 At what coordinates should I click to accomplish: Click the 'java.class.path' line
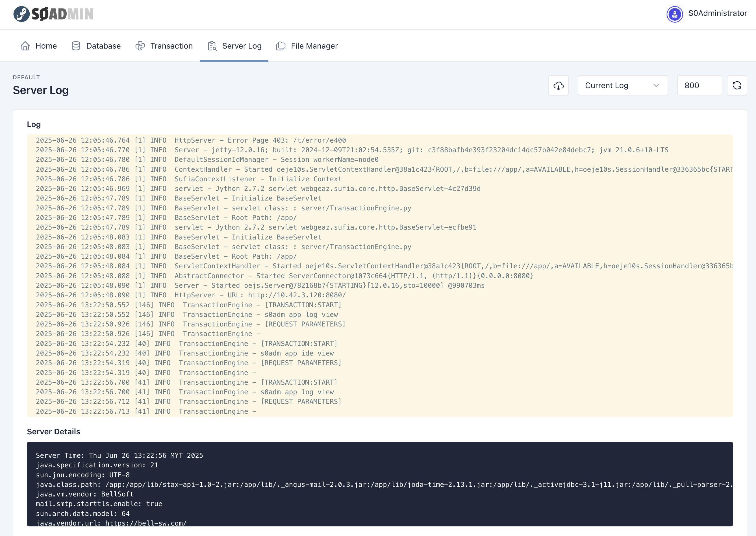(x=384, y=485)
